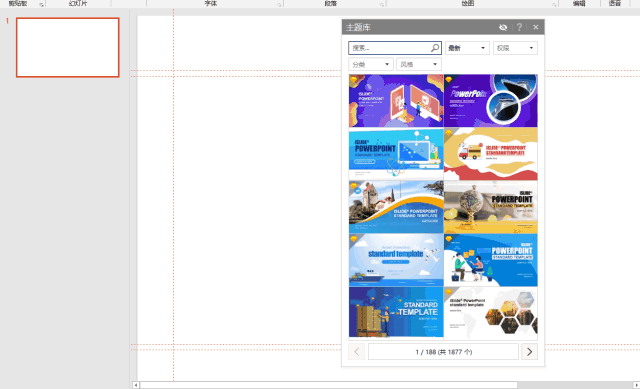The height and width of the screenshot is (389, 640).
Task: Expand the 风格 style dropdown
Action: [419, 64]
